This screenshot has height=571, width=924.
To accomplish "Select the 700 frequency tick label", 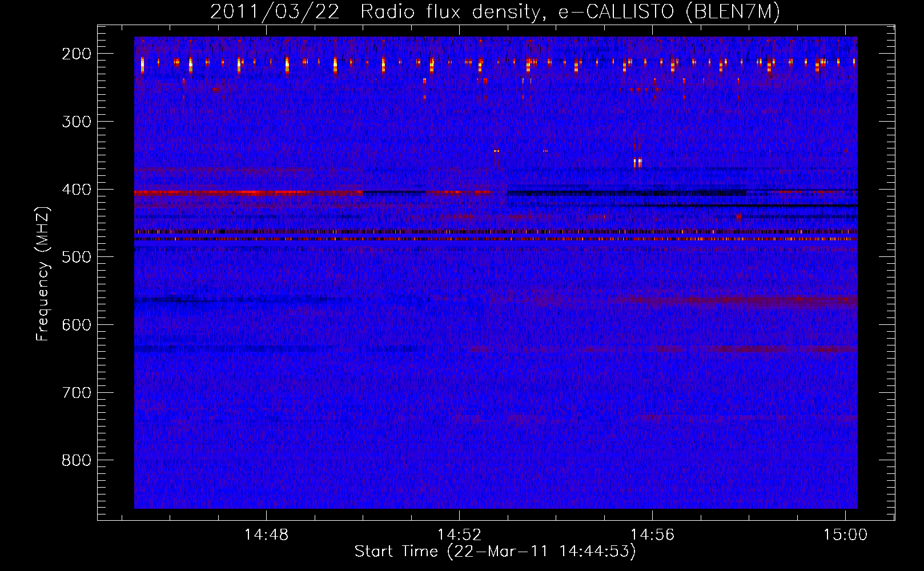I will coord(76,393).
